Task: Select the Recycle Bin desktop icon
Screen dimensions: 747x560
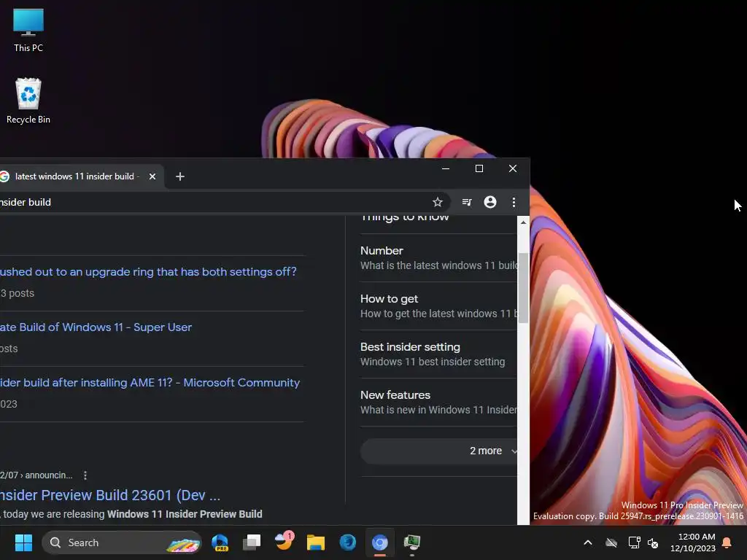Action: pyautogui.click(x=28, y=101)
